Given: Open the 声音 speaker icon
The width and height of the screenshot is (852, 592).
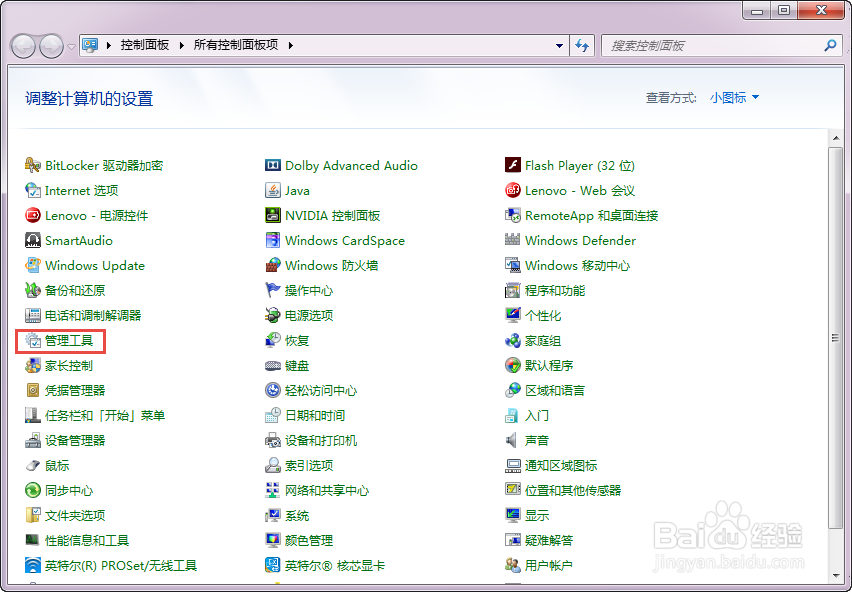Looking at the screenshot, I should [x=513, y=440].
